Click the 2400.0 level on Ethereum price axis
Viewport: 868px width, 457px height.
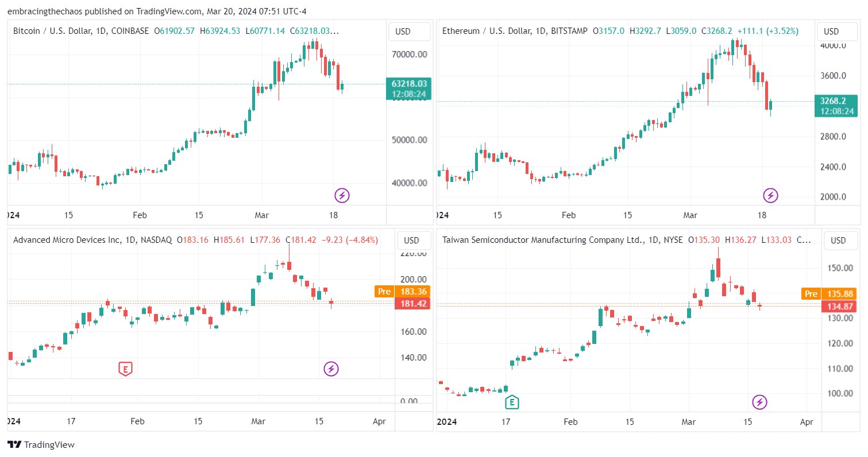pyautogui.click(x=834, y=167)
